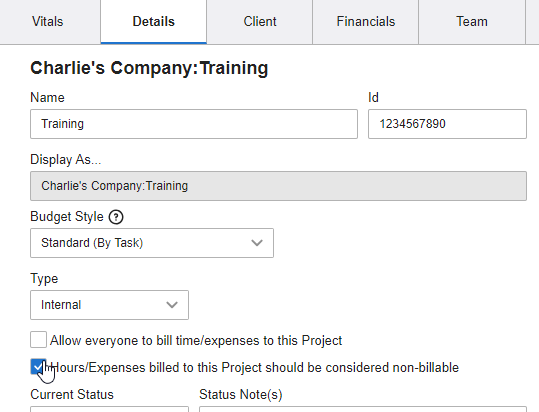
Task: Click the Current Status field
Action: click(x=109, y=409)
